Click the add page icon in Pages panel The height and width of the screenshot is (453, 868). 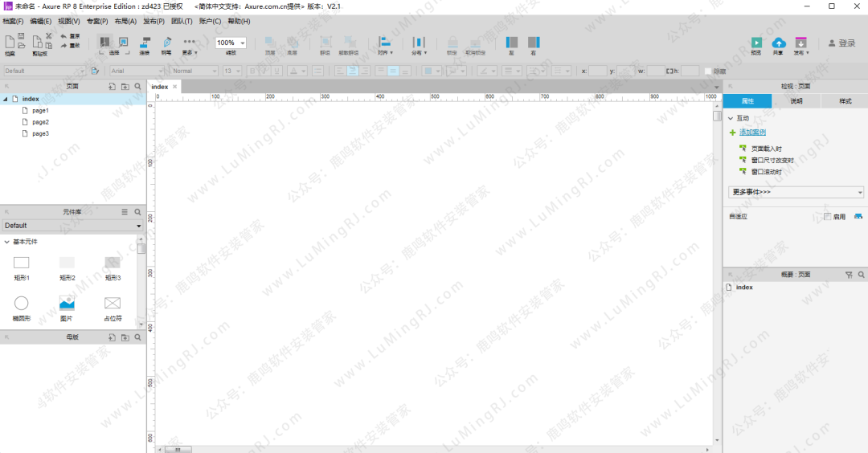pos(112,86)
